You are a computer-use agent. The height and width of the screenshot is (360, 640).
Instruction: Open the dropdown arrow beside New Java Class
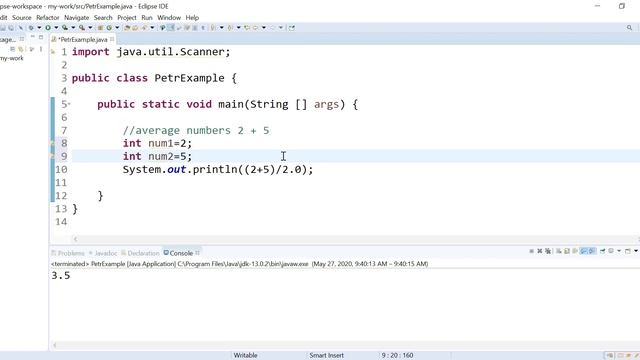117,28
